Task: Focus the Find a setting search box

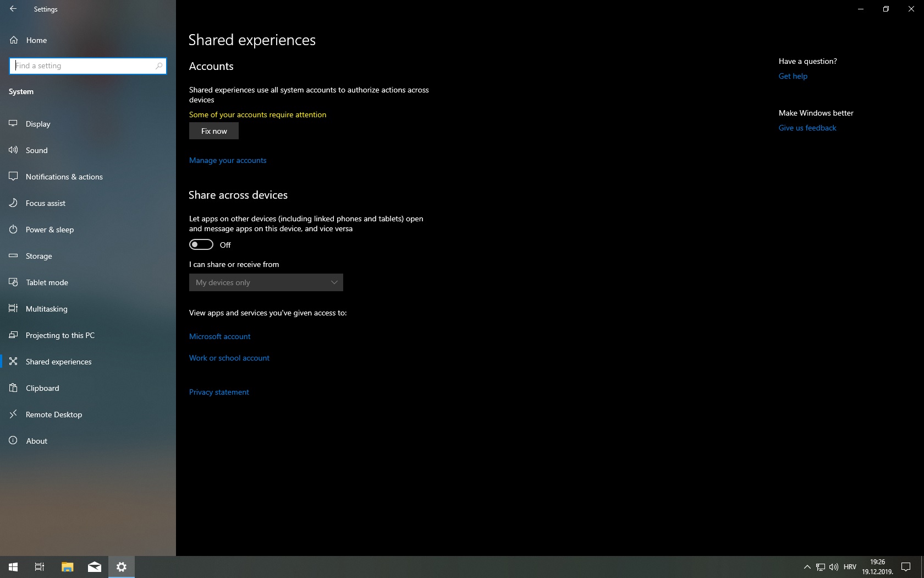Action: tap(82, 66)
